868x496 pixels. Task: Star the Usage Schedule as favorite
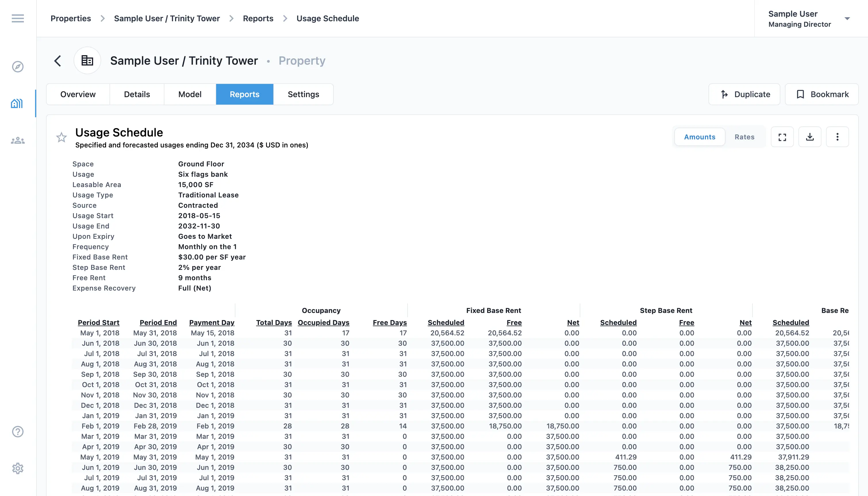pyautogui.click(x=61, y=138)
